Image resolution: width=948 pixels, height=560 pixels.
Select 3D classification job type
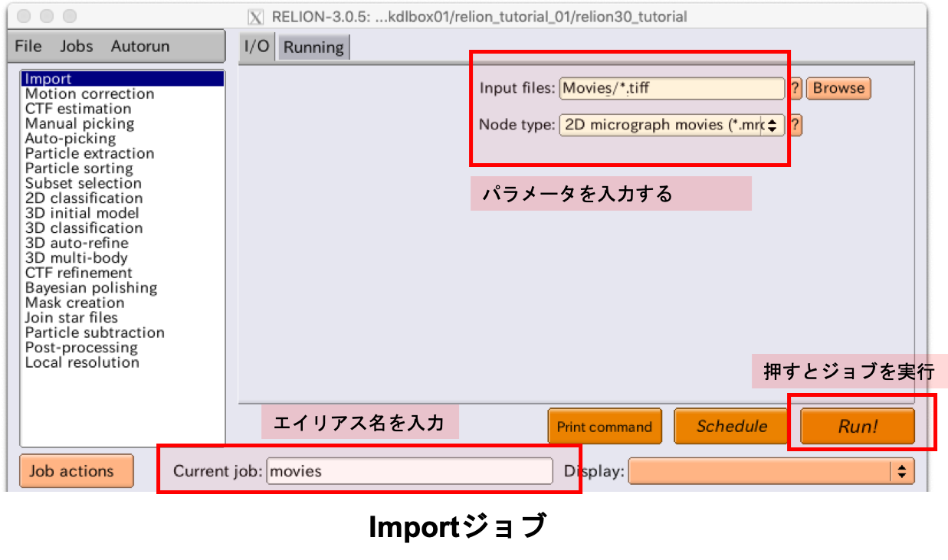[x=123, y=228]
